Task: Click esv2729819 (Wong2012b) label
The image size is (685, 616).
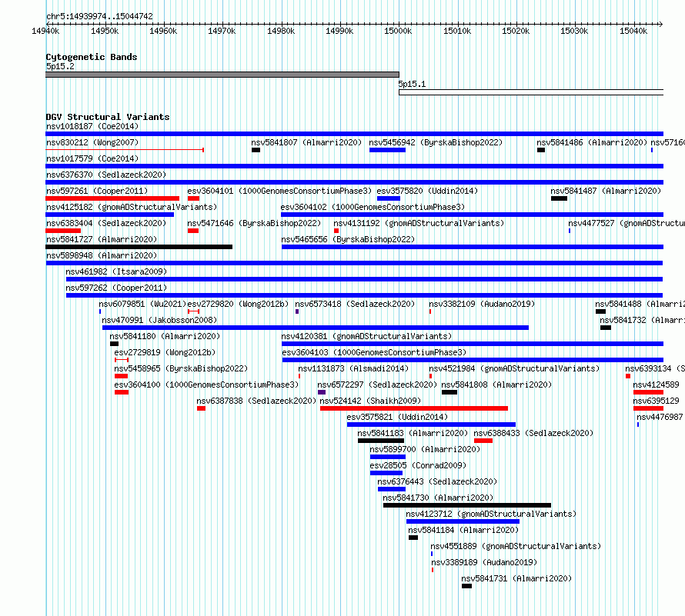Action: click(165, 353)
